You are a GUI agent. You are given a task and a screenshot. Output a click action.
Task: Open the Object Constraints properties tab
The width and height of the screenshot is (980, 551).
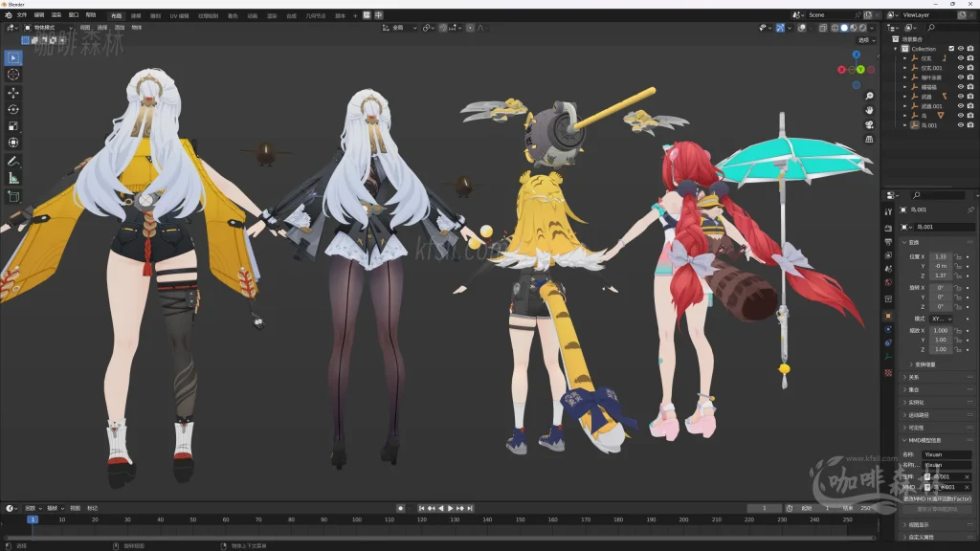888,343
